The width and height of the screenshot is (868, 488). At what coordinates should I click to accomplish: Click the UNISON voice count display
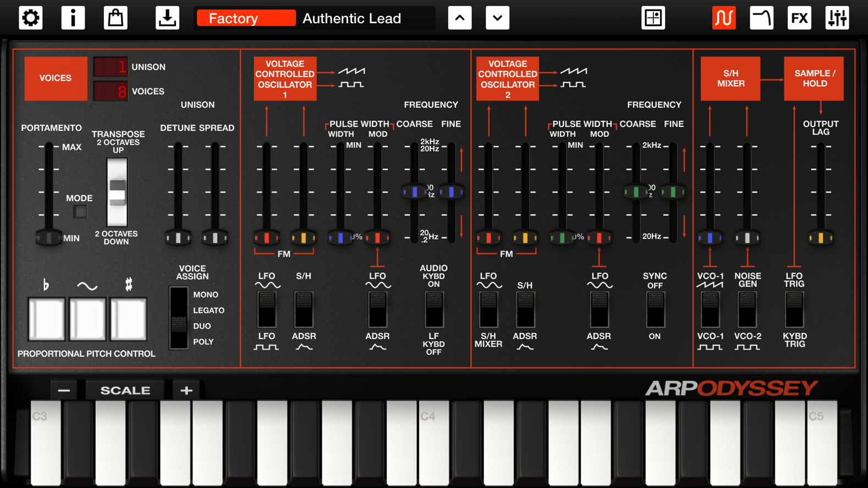click(111, 66)
